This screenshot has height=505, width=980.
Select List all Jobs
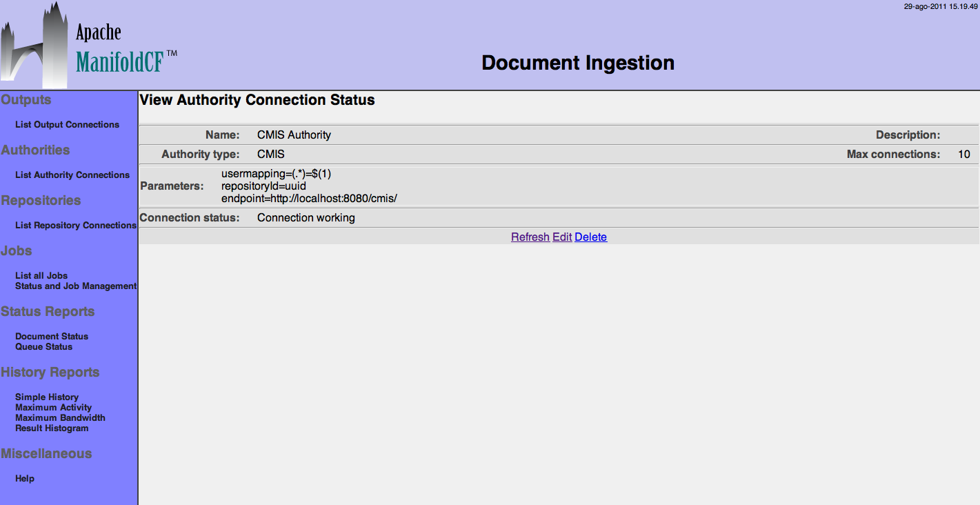[41, 275]
